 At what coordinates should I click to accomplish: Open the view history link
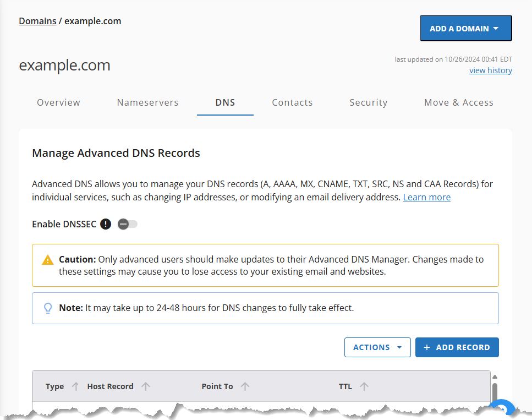click(x=491, y=70)
